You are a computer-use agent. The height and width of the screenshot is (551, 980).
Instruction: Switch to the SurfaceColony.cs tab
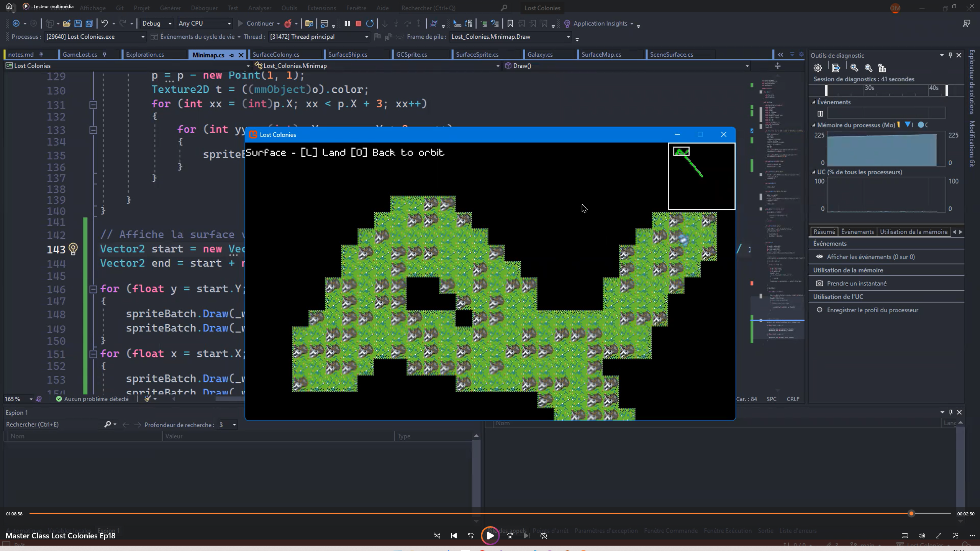coord(276,54)
